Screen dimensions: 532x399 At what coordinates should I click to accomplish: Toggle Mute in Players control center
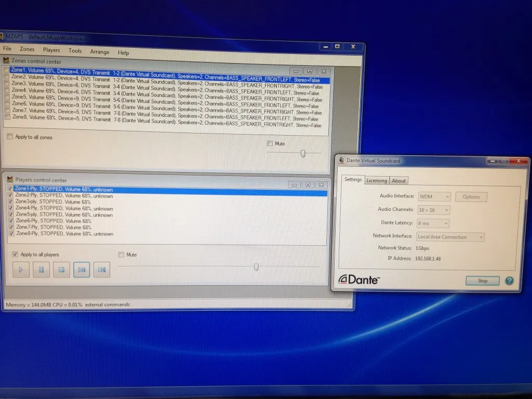pos(121,255)
